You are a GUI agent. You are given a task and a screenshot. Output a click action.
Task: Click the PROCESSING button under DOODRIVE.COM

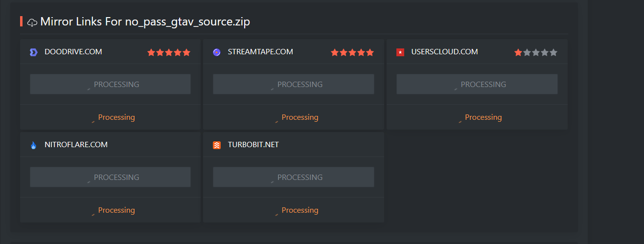pyautogui.click(x=110, y=84)
